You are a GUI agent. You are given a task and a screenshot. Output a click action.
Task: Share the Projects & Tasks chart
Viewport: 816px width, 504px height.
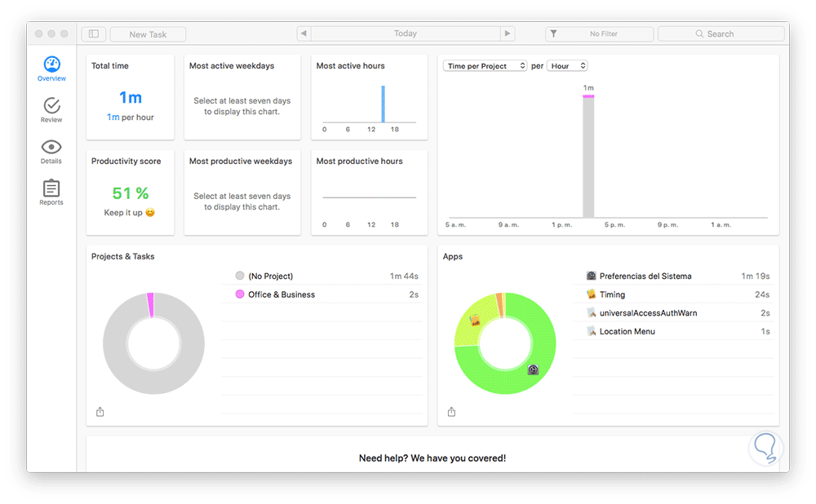click(x=100, y=412)
